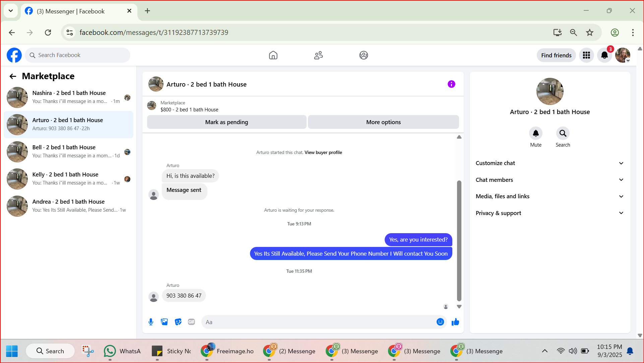644x363 pixels.
Task: Open the notifications bell with badge 3
Action: [604, 55]
